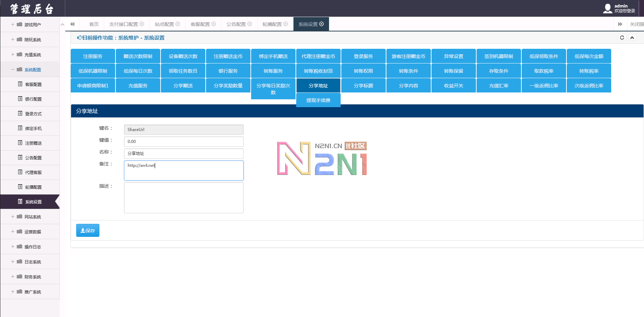Image resolution: width=644 pixels, height=317 pixels.
Task: Click the refresh icon in the panel header
Action: [x=622, y=38]
